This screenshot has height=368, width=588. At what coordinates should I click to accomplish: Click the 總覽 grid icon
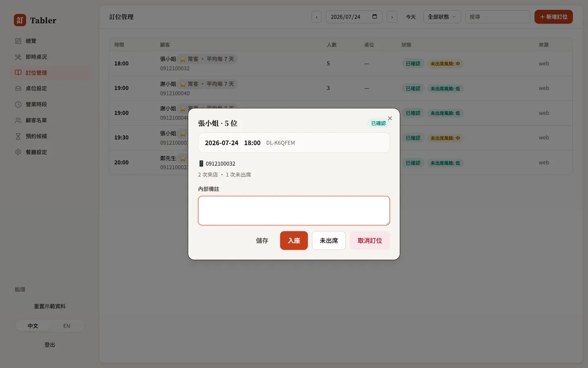[x=18, y=41]
